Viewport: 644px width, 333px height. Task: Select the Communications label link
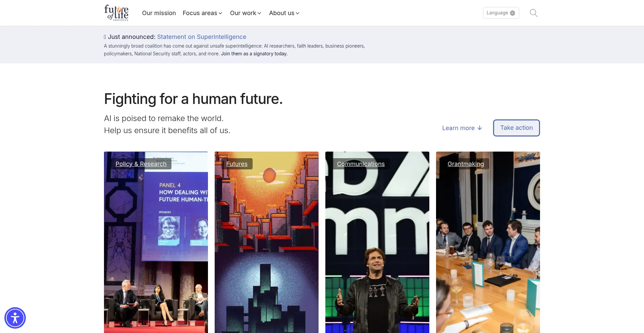[x=361, y=164]
